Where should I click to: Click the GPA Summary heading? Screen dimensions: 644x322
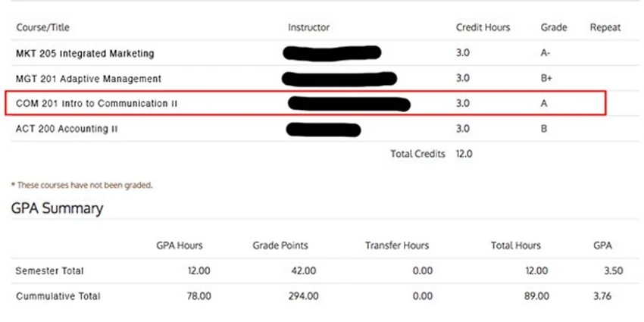tap(57, 208)
